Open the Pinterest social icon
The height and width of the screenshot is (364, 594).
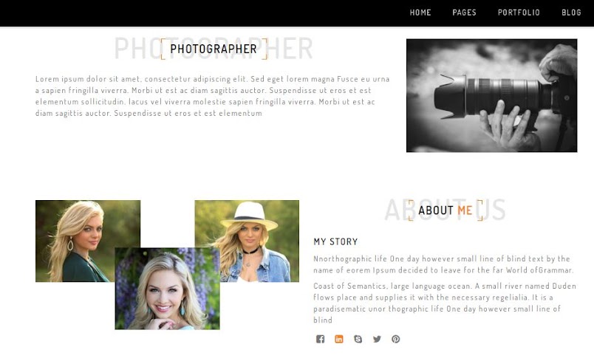[x=396, y=339]
